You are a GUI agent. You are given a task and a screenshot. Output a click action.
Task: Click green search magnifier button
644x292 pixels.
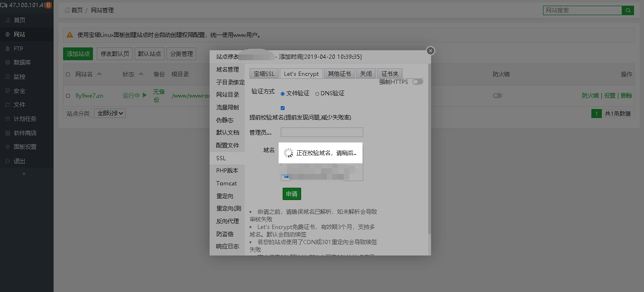(x=628, y=10)
